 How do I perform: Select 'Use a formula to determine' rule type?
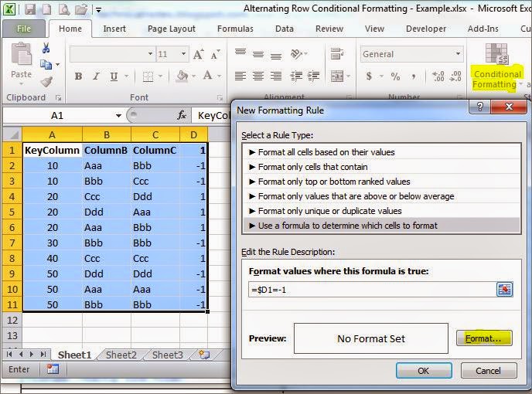[x=381, y=226]
